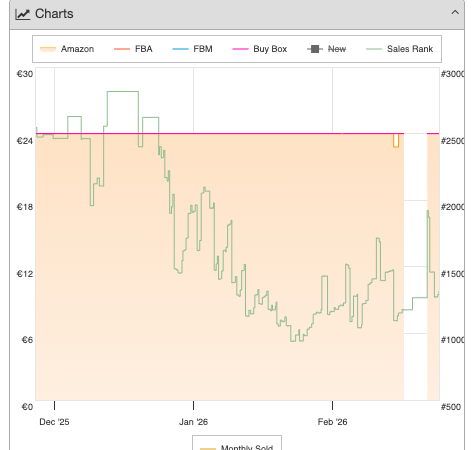Enable the struck-through New legend series
The height and width of the screenshot is (450, 474).
327,49
